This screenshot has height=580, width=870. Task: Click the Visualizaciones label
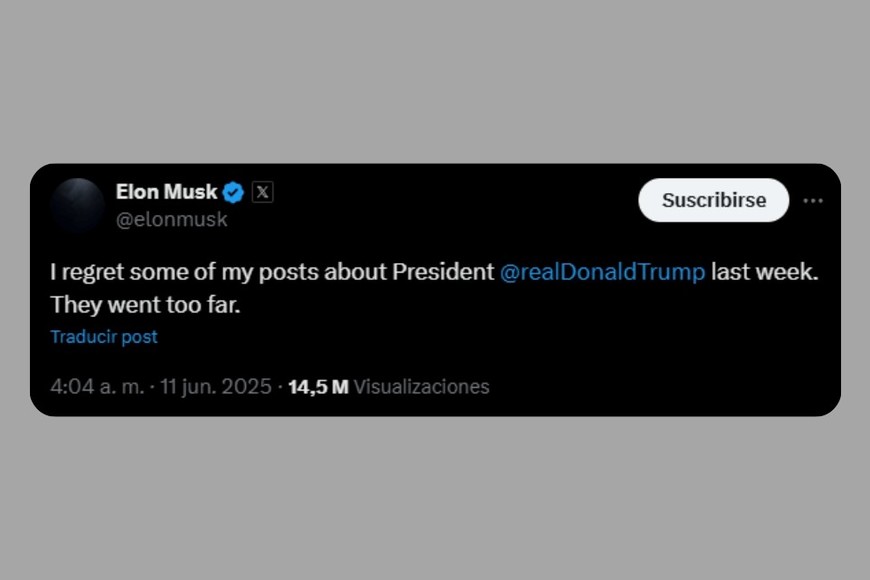pyautogui.click(x=421, y=387)
